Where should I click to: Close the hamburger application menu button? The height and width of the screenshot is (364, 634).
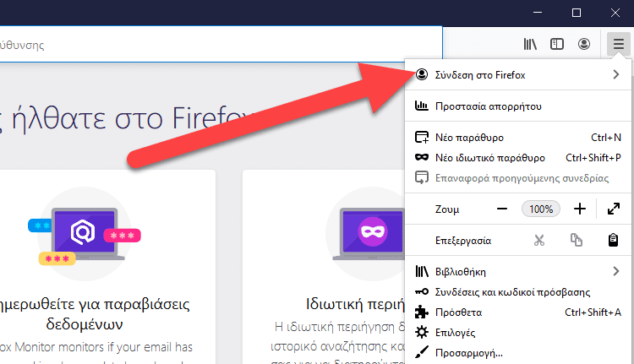pyautogui.click(x=618, y=44)
